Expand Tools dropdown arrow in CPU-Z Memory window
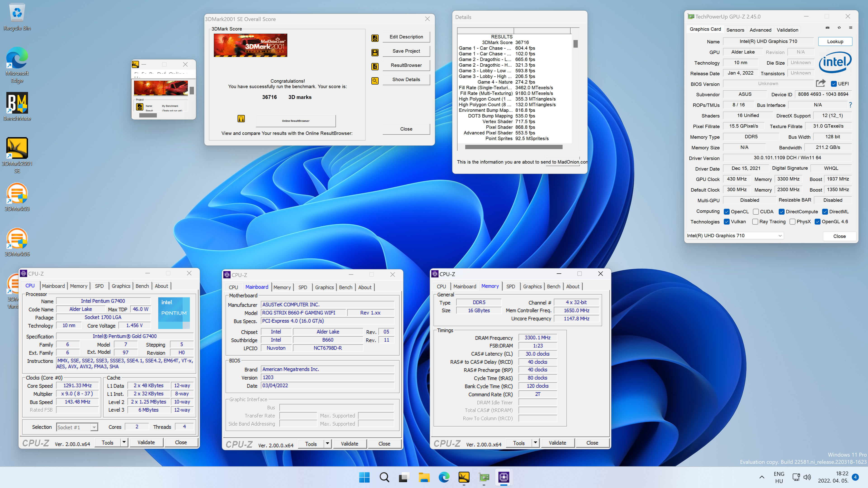Image resolution: width=868 pixels, height=488 pixels. click(x=535, y=443)
